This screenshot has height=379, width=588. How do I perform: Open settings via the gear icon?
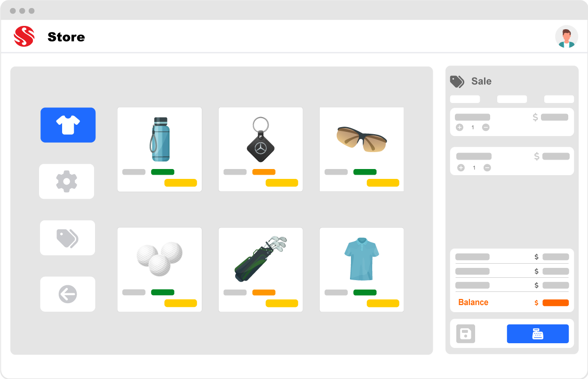tap(67, 181)
